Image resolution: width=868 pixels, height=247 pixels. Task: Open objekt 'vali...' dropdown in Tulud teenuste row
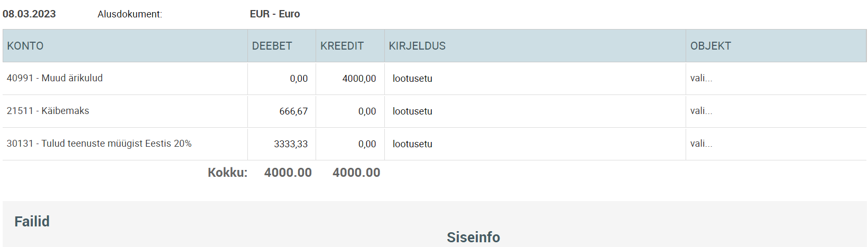coord(776,144)
